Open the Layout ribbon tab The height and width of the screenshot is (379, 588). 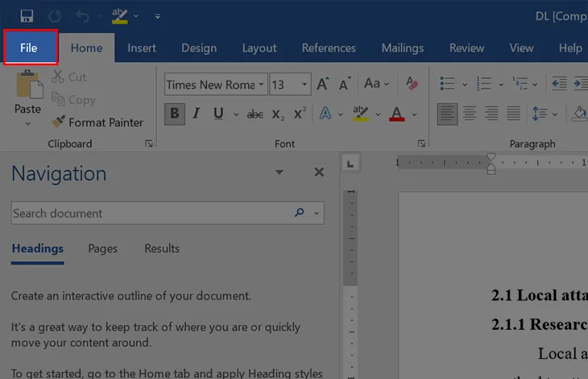tap(259, 48)
